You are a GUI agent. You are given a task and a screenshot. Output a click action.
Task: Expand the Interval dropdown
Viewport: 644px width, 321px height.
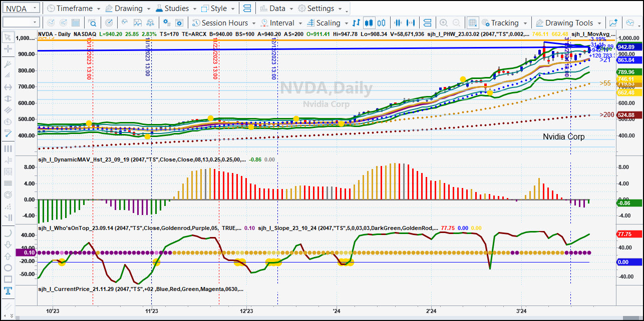click(x=300, y=23)
